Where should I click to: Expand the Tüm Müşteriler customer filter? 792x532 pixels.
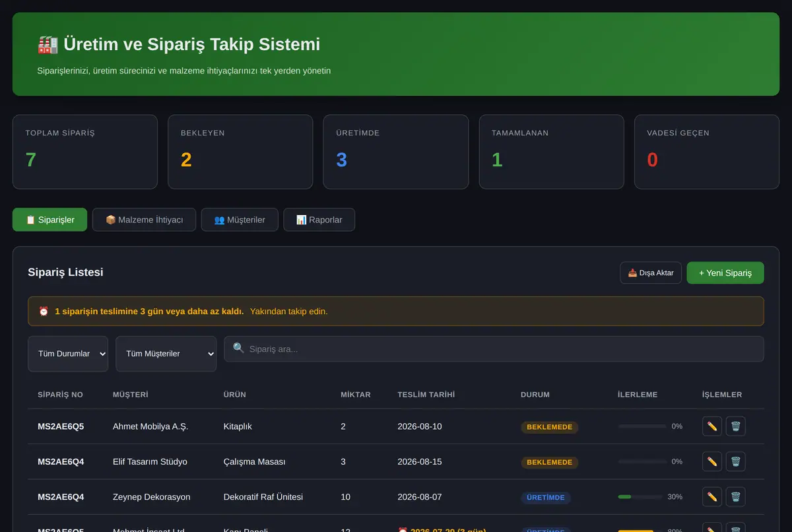pyautogui.click(x=166, y=354)
